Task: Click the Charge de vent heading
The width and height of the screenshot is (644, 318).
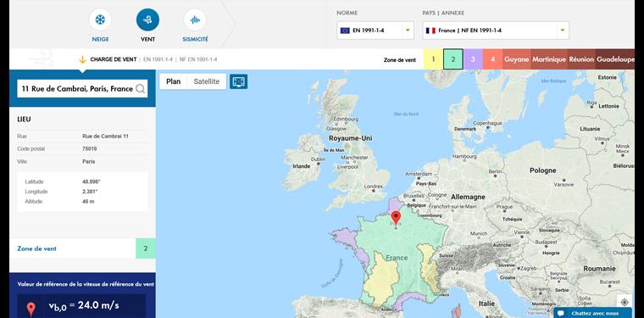Action: point(114,59)
